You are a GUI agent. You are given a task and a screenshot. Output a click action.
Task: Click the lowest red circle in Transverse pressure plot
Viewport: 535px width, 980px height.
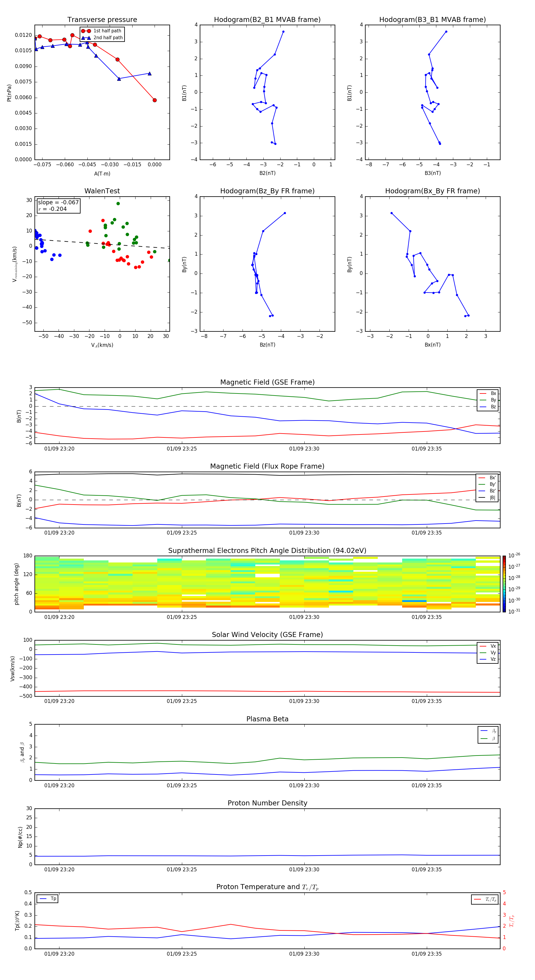coord(155,100)
